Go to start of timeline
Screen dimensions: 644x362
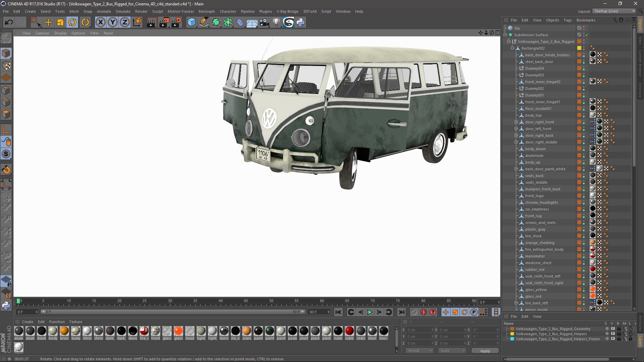pos(338,312)
